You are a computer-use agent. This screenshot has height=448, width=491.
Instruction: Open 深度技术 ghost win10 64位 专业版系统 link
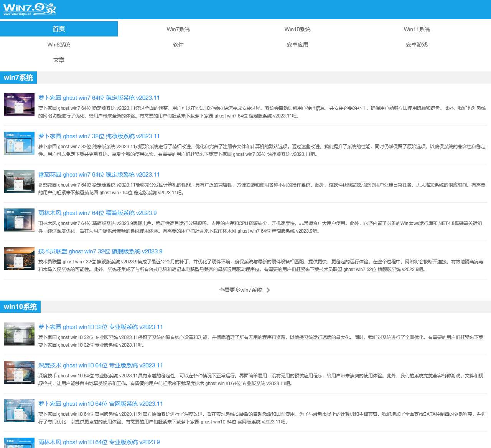pyautogui.click(x=101, y=365)
